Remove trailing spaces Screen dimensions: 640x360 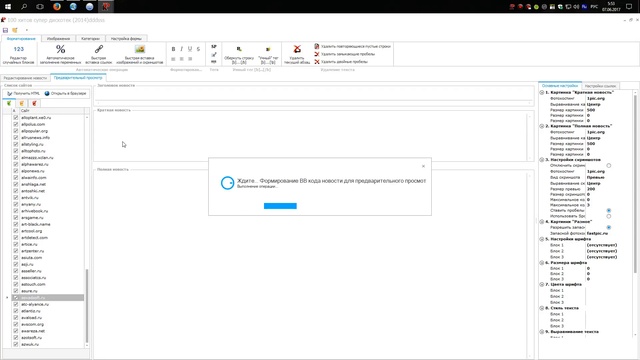(x=344, y=54)
